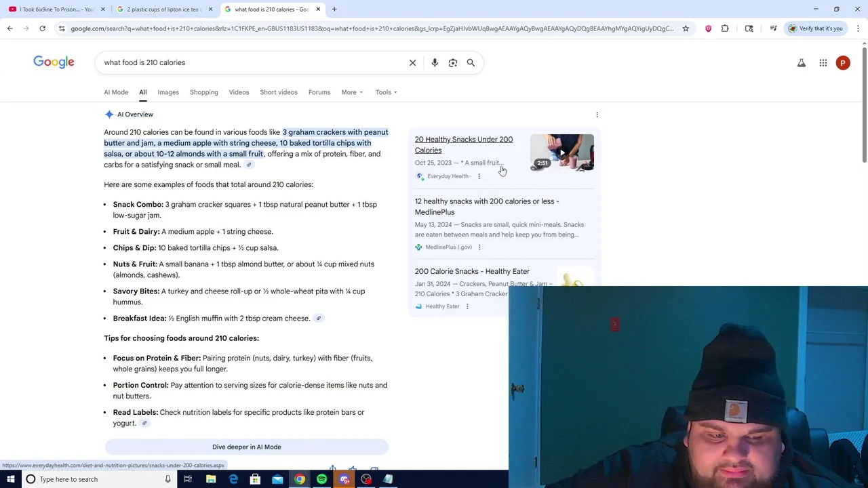868x488 pixels.
Task: Click the 'AI Overview' heading label
Action: tap(135, 115)
